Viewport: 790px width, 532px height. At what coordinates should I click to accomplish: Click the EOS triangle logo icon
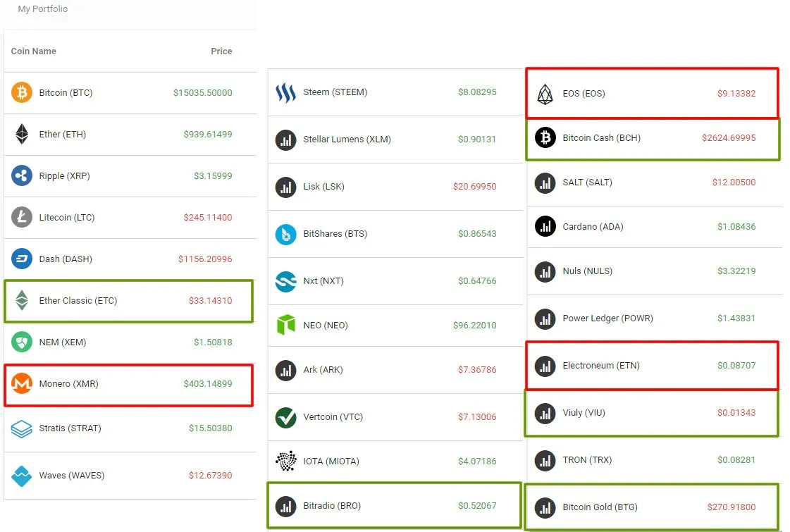[545, 94]
